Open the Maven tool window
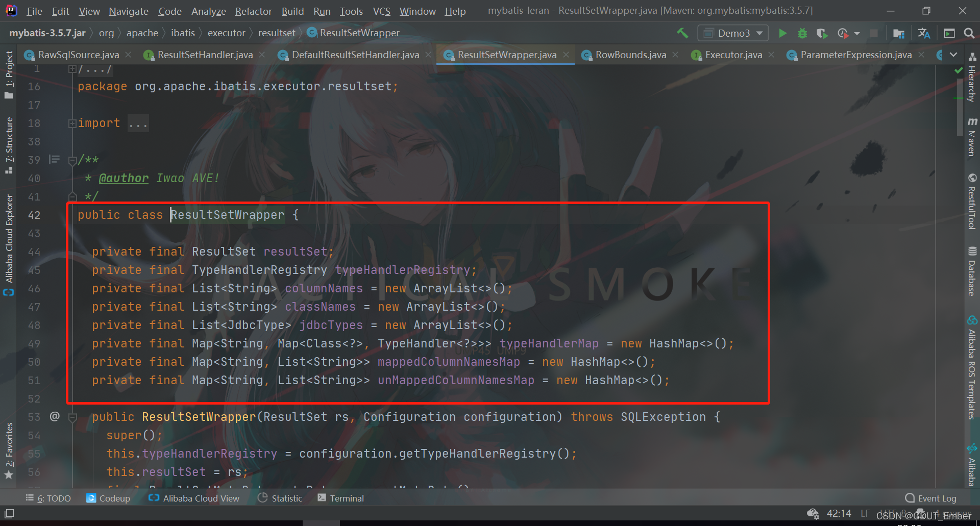The width and height of the screenshot is (980, 526). 972,137
